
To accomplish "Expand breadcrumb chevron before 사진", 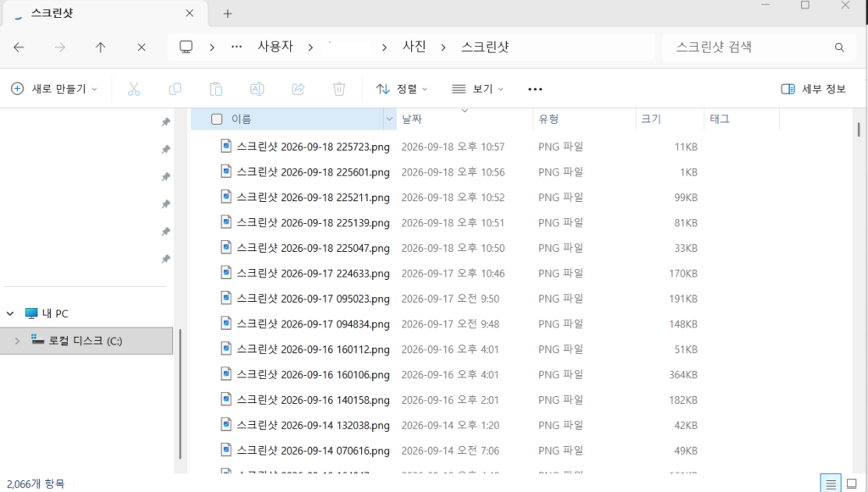I will pos(384,48).
